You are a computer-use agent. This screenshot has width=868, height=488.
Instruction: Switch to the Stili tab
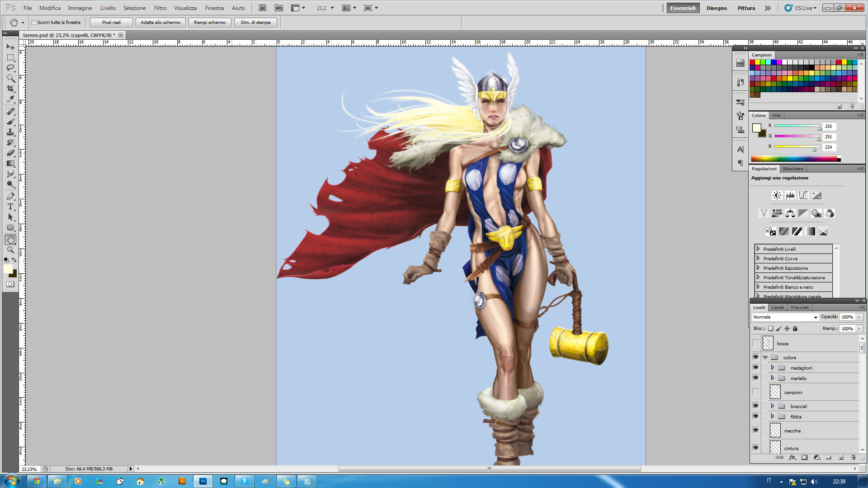click(776, 115)
